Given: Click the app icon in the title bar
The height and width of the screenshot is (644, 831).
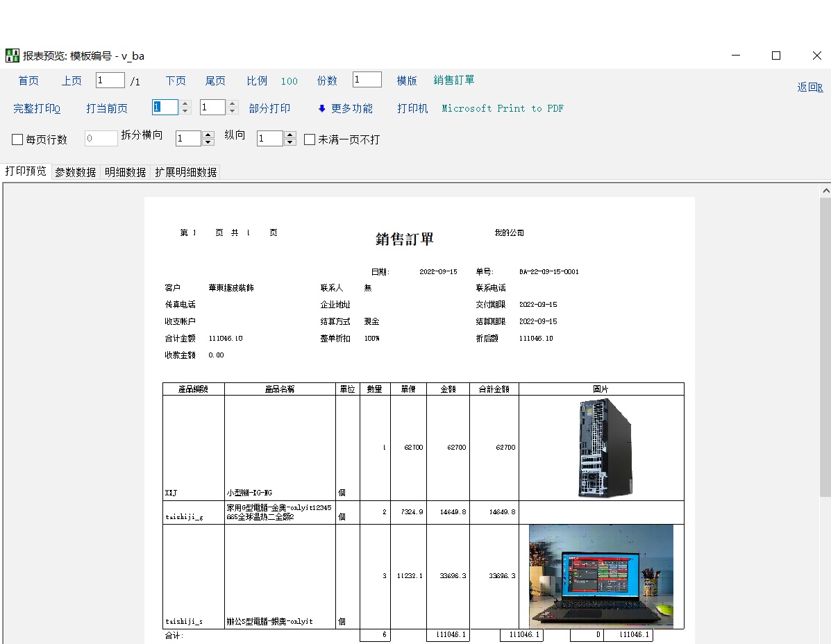Looking at the screenshot, I should coord(12,56).
